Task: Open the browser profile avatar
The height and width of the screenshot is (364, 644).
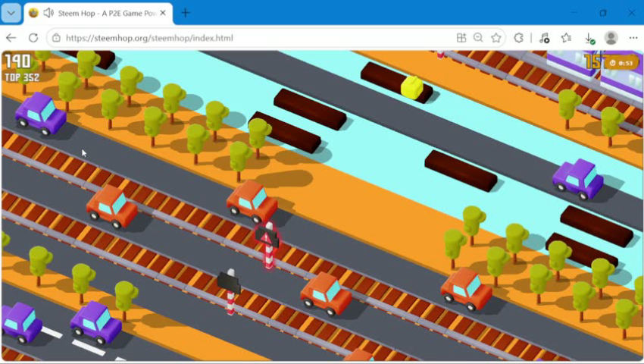Action: (611, 38)
